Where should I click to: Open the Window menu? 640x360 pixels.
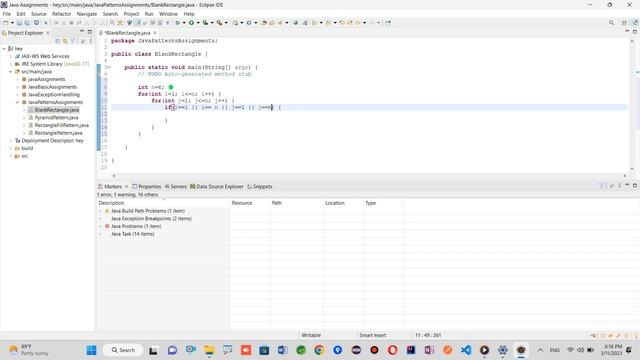pos(168,14)
